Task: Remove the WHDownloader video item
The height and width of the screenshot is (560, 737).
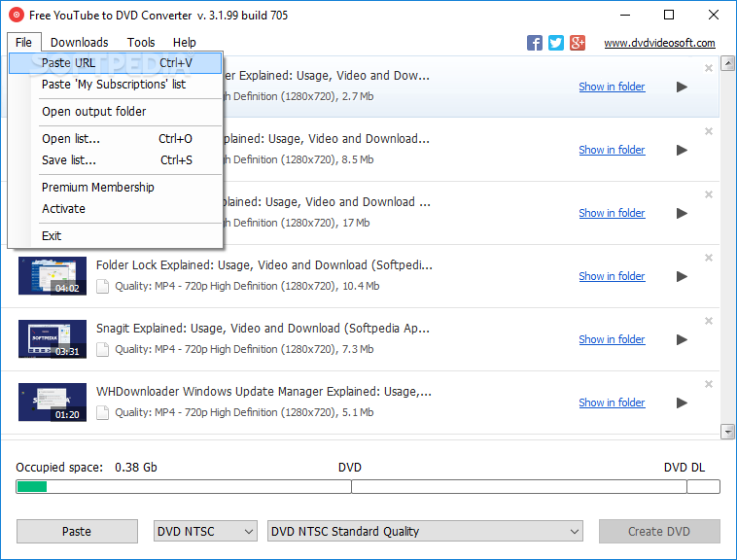Action: [709, 384]
